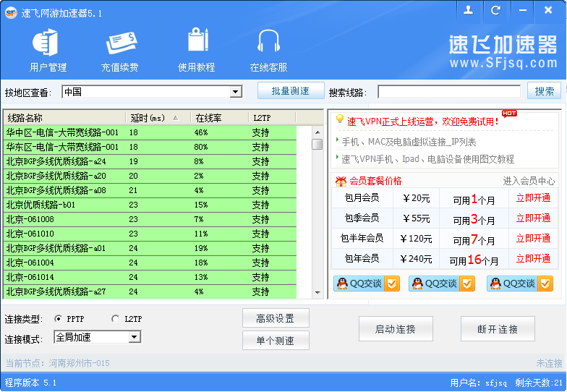Viewport: 567px width, 392px height.
Task: Click the list scroll up arrow
Action: click(x=317, y=132)
